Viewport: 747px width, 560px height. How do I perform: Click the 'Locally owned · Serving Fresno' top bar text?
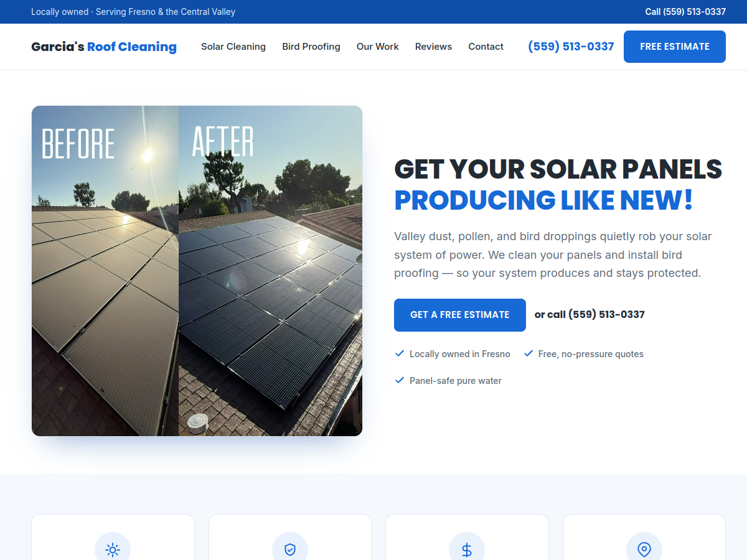[133, 12]
